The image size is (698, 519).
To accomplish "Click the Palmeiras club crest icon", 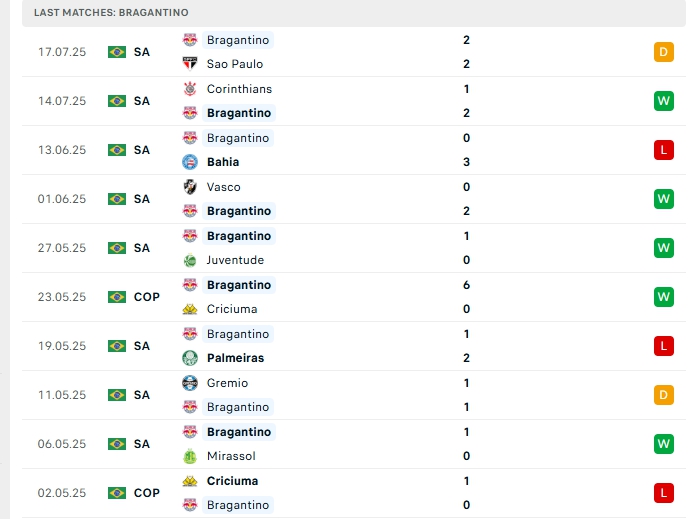I will (x=190, y=358).
